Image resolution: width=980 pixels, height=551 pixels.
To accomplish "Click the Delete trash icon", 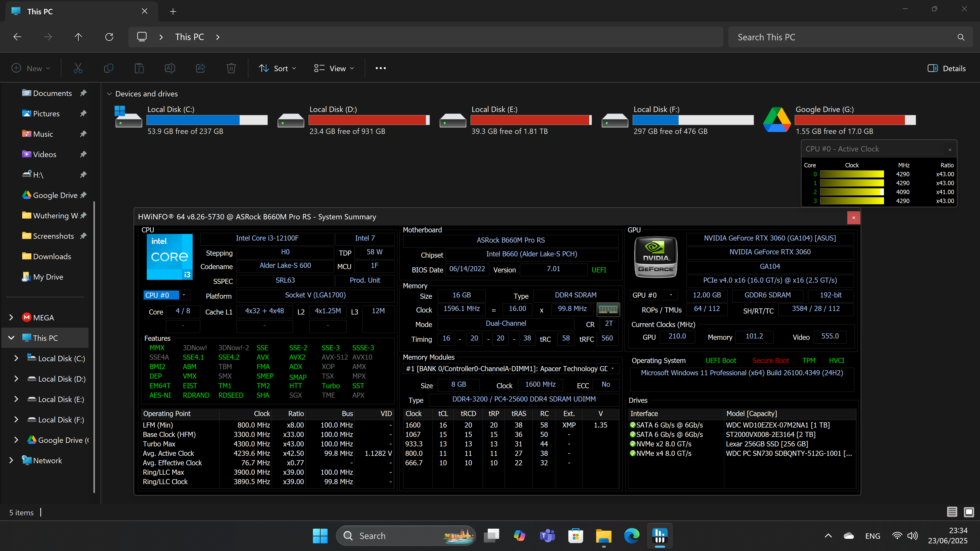I will tap(231, 68).
